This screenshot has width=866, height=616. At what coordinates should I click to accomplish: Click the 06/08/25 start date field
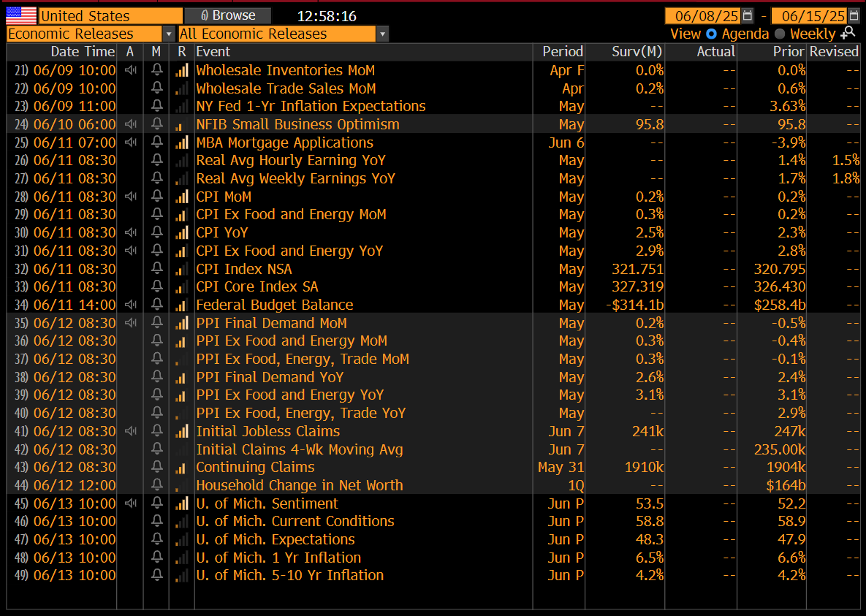[702, 15]
